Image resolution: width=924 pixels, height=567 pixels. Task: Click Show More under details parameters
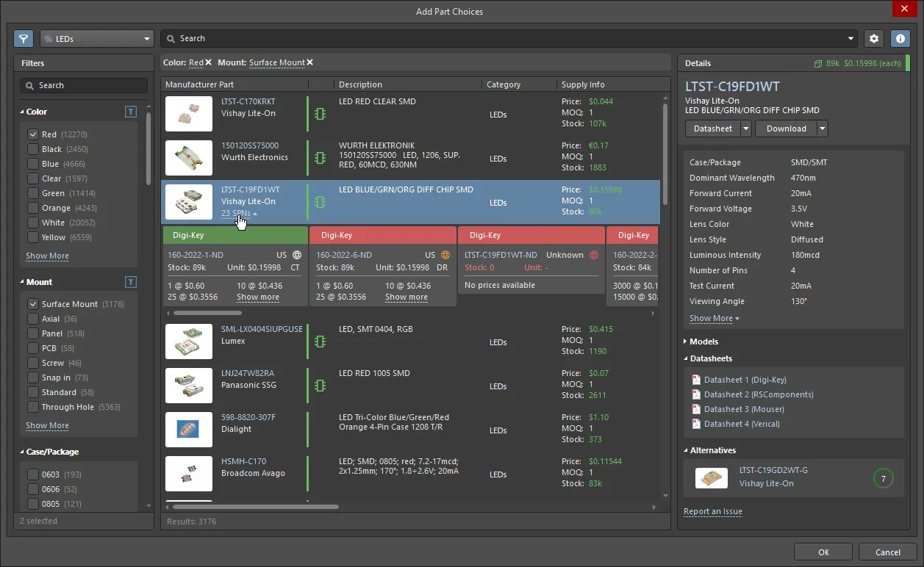tap(714, 319)
